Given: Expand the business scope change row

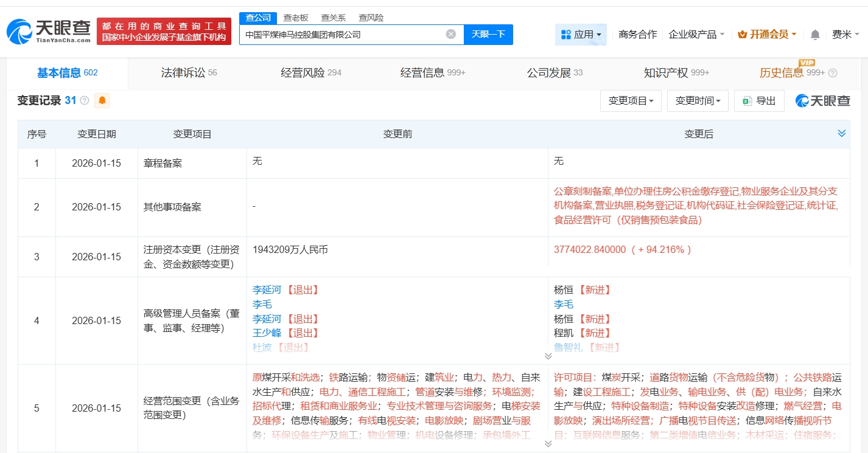Looking at the screenshot, I should pos(548,443).
